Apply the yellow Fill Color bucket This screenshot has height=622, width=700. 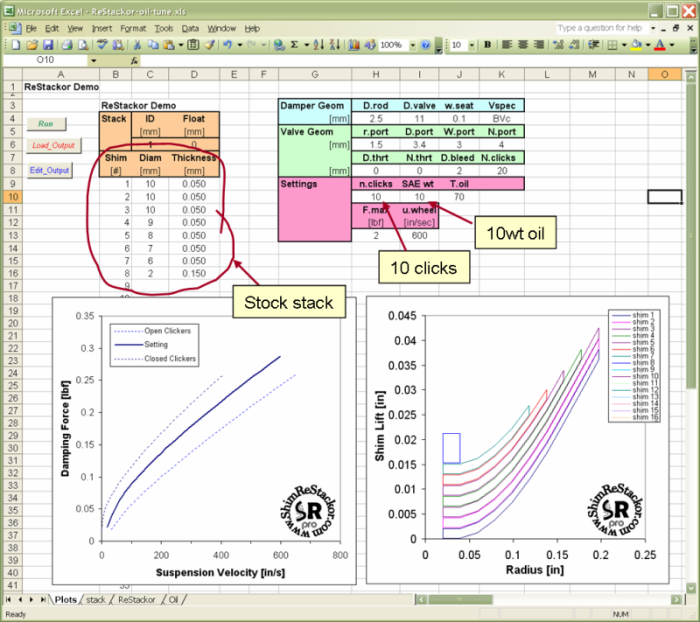click(x=637, y=45)
